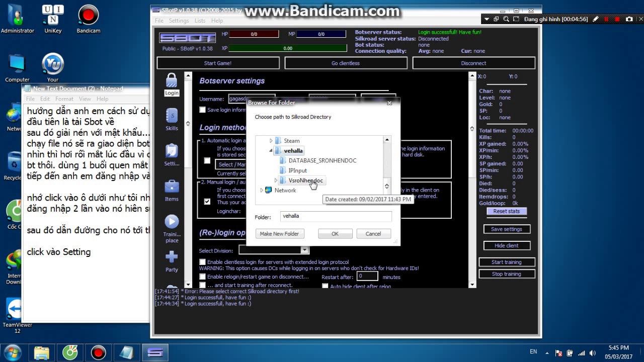Take a screenshot with Bandicam camera icon

coord(629,19)
